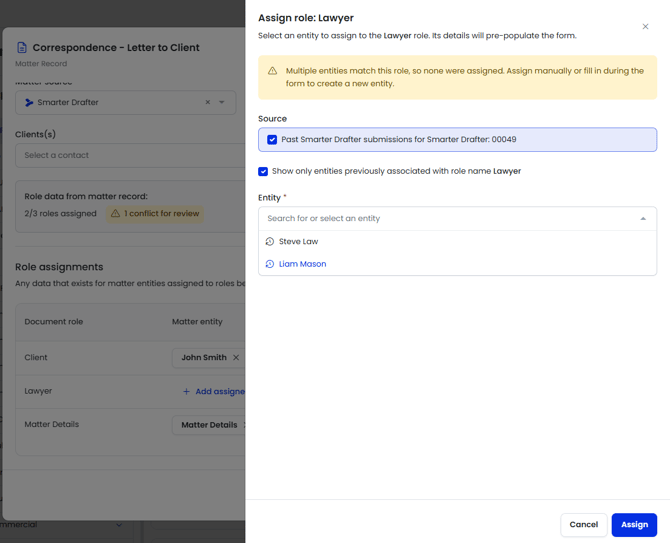Screen dimensions: 670x543
Task: Click warning icon in conflict badge
Action: point(115,214)
